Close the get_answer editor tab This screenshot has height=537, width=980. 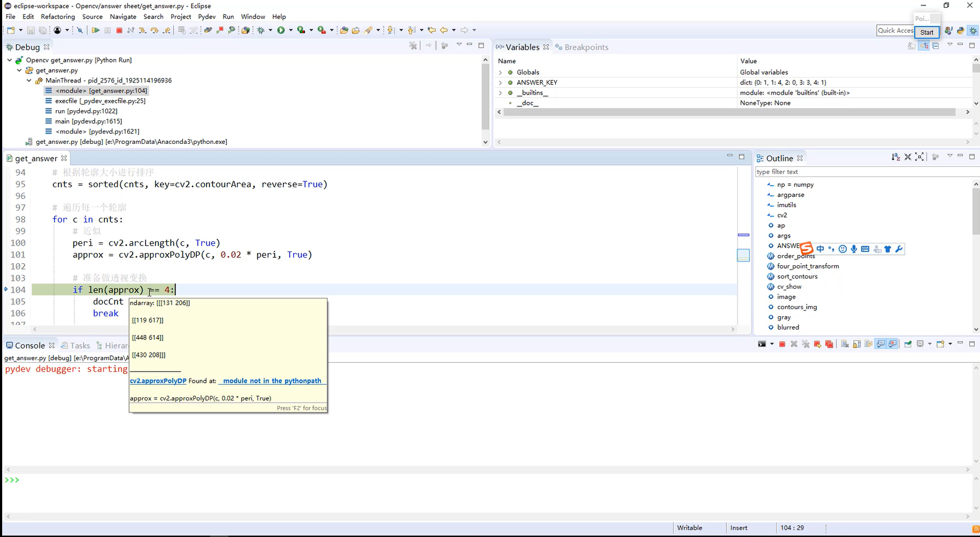click(x=64, y=158)
